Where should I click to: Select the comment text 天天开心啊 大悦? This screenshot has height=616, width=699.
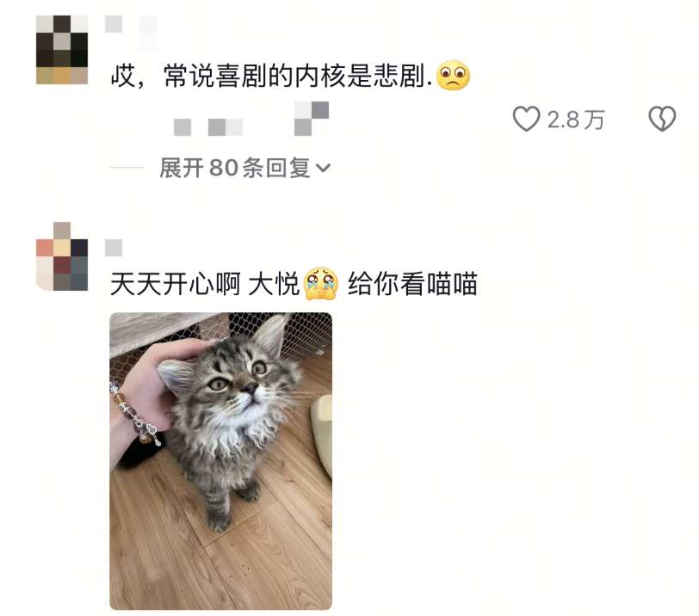pyautogui.click(x=204, y=284)
